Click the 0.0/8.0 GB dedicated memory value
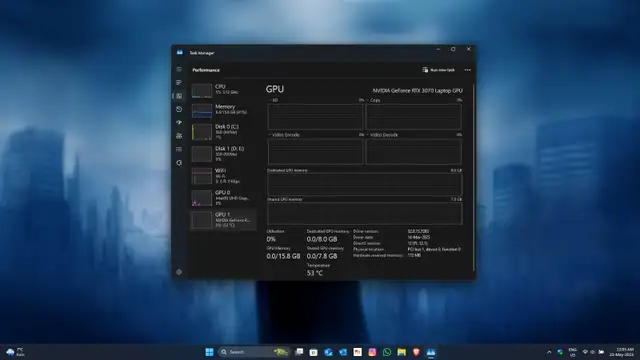This screenshot has width=640, height=360. point(322,239)
